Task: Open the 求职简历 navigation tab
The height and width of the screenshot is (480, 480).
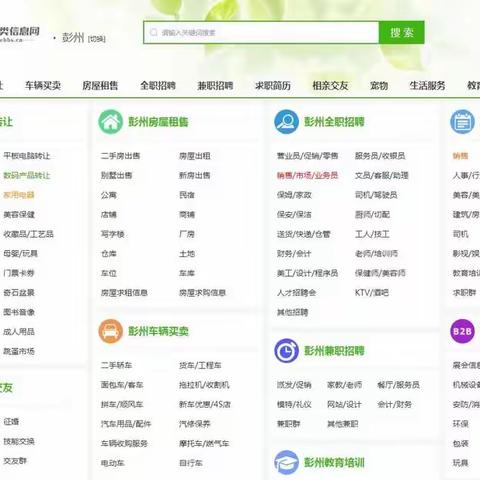Action: pos(273,86)
